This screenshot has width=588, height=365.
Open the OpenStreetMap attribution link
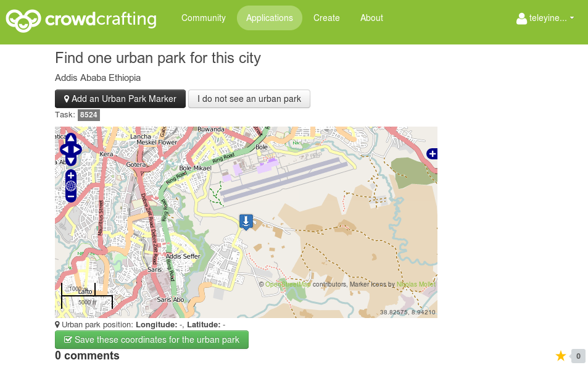click(288, 284)
